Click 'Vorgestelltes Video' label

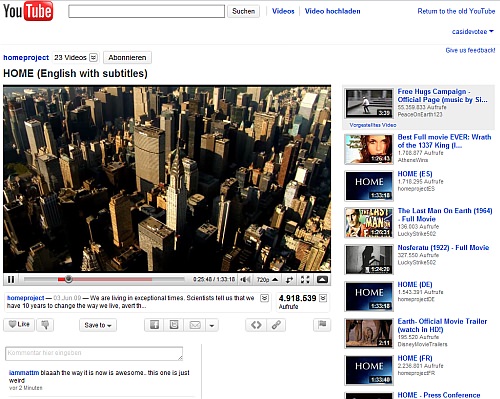click(x=373, y=125)
